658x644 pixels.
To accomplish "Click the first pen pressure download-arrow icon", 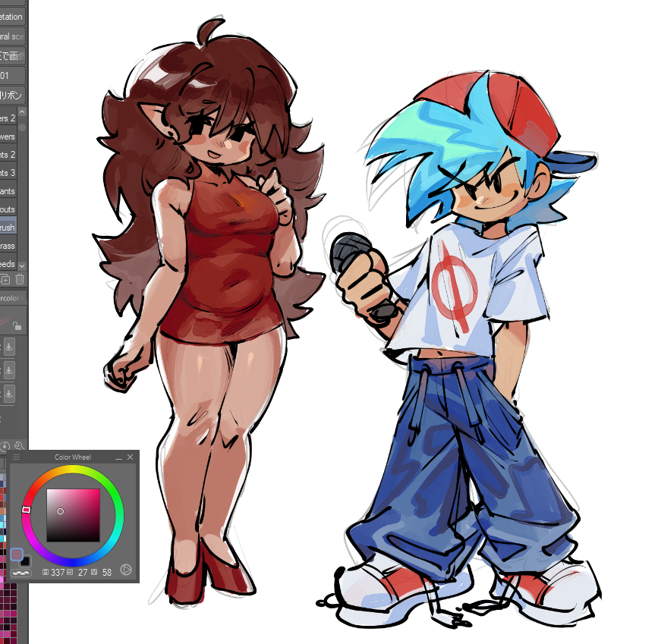I will tap(9, 347).
